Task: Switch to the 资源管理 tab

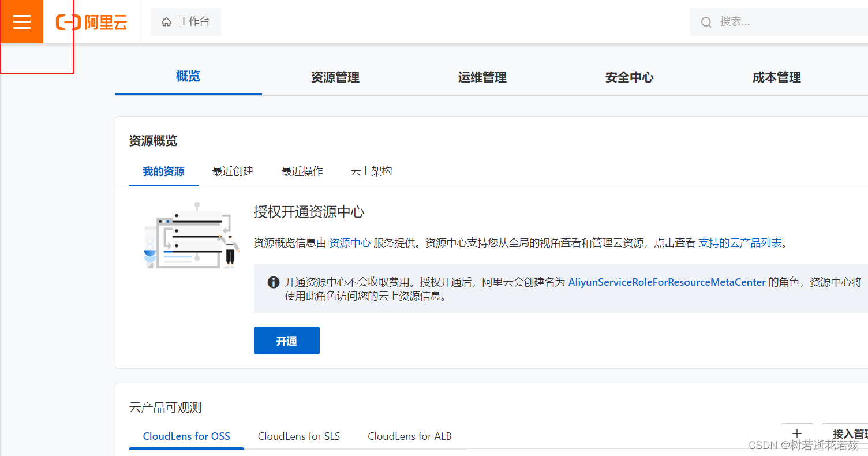Action: click(x=335, y=77)
